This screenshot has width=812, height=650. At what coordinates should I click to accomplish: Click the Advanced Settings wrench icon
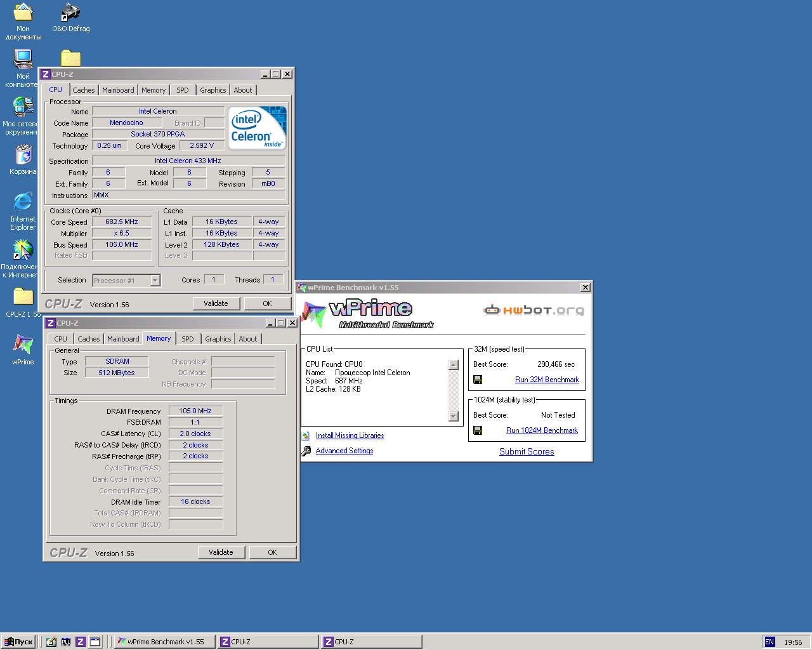coord(306,451)
